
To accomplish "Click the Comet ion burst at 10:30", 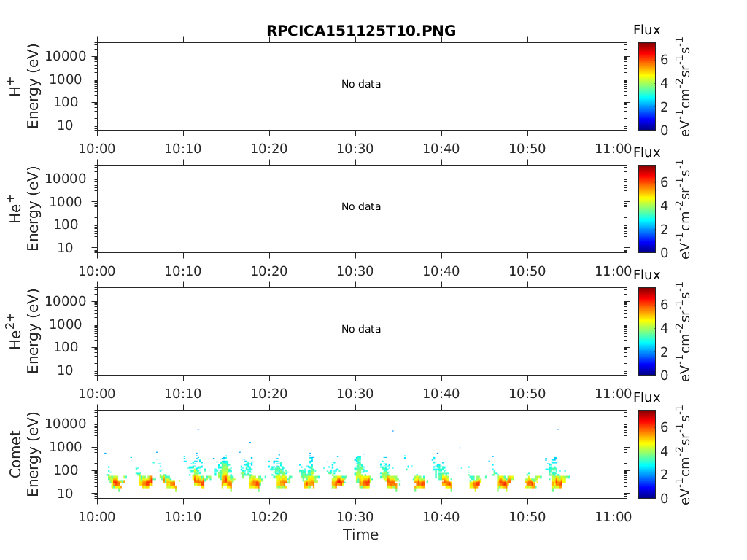I will click(x=362, y=474).
